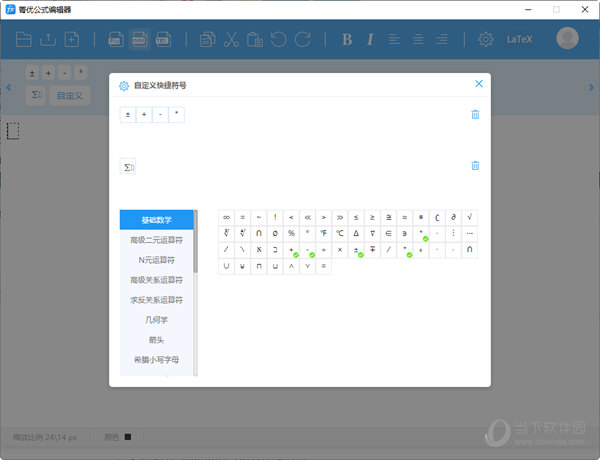
Task: Add the square root √ symbol
Action: point(470,217)
